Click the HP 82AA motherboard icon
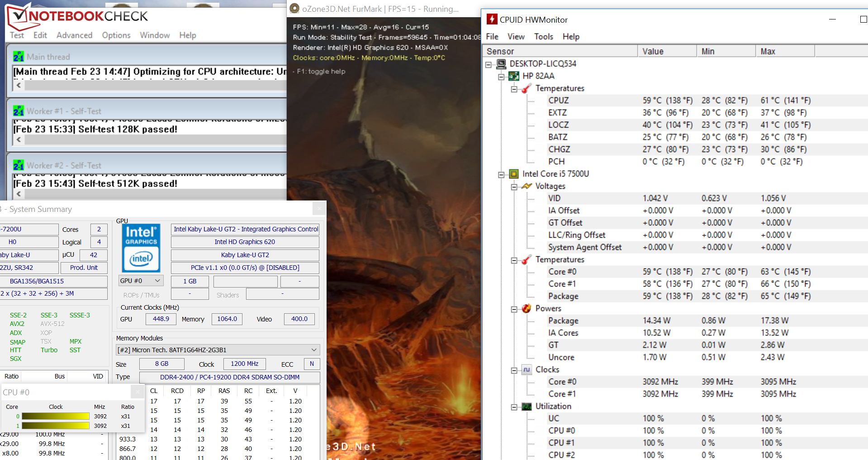Image resolution: width=868 pixels, height=460 pixels. [514, 76]
